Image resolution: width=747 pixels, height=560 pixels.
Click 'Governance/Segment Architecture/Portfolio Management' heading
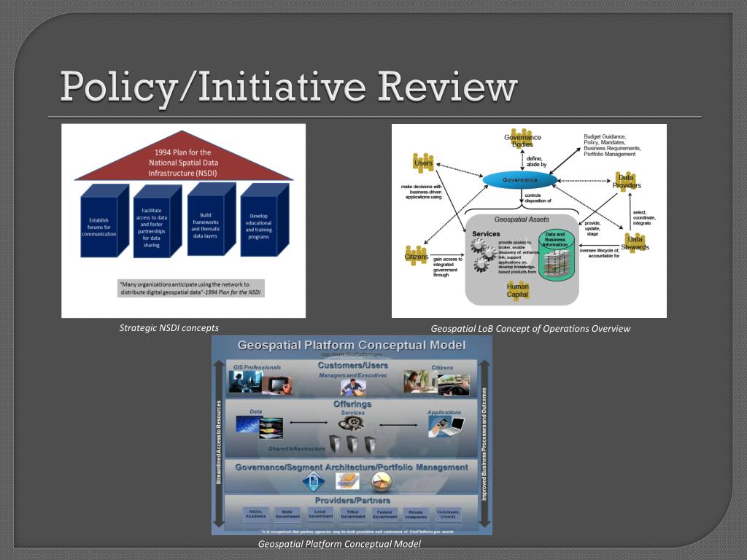(352, 467)
